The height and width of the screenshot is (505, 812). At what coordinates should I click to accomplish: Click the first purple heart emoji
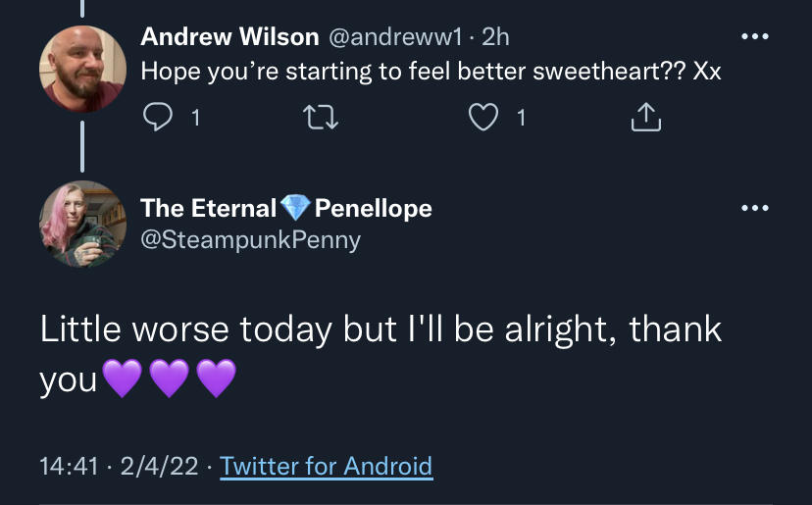coord(123,379)
